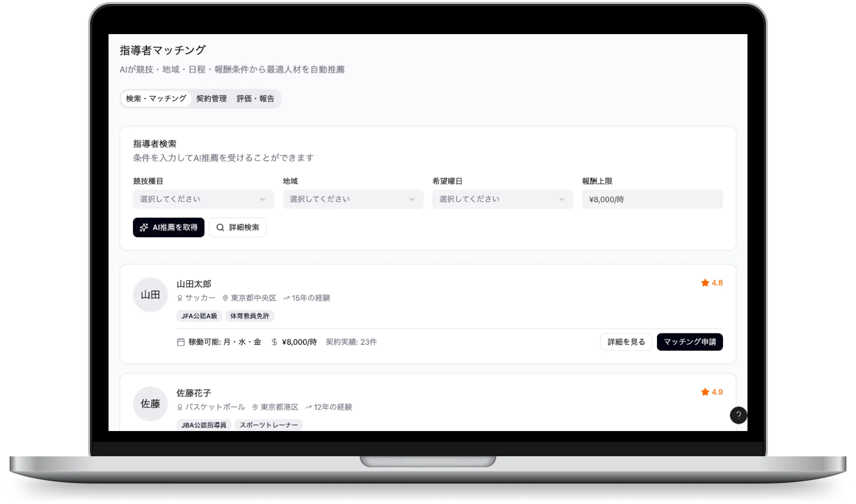Viewport: 856px width, 504px height.
Task: Select the JFA公認A級 qualification badge
Action: (x=200, y=316)
